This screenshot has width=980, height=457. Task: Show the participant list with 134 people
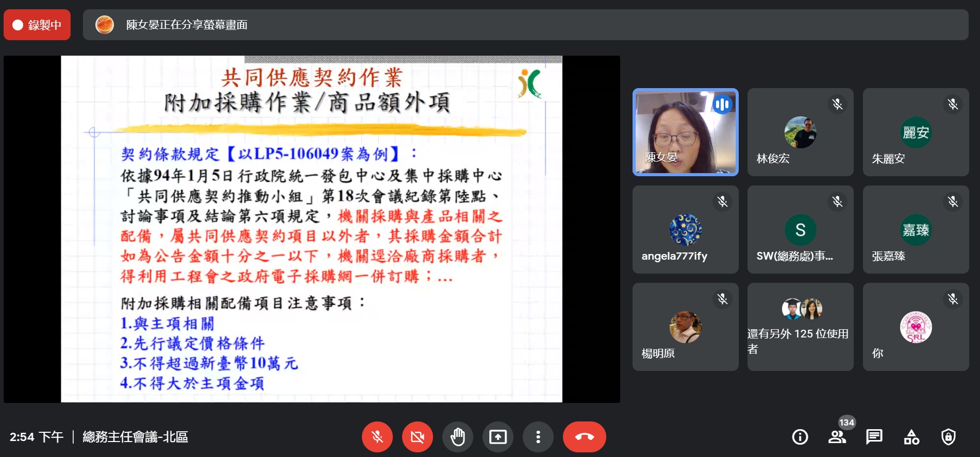[x=837, y=437]
